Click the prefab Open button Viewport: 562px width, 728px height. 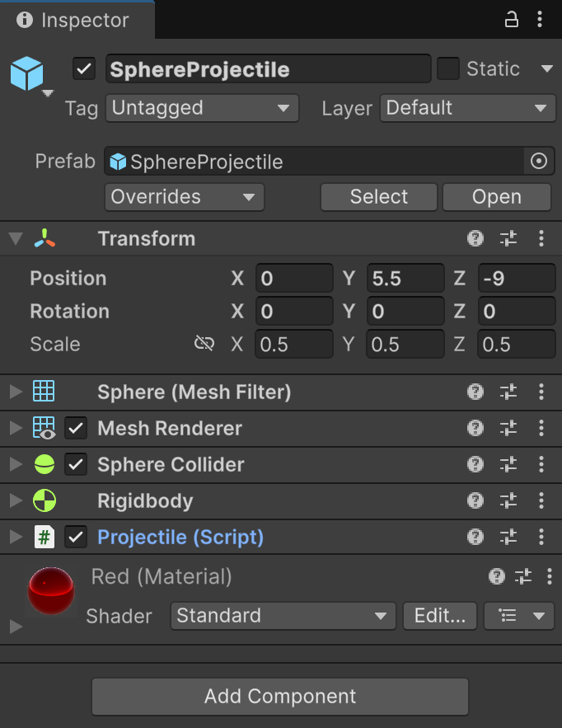[x=497, y=197]
